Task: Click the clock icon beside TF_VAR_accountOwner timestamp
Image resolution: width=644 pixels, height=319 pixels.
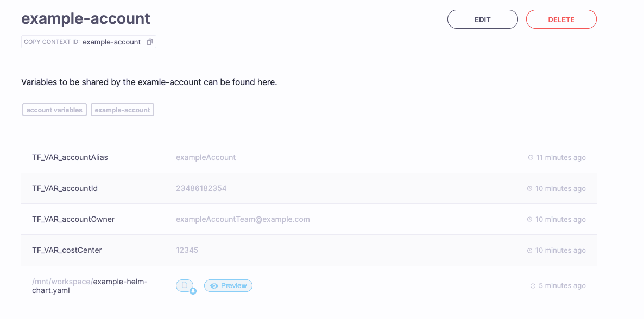Action: click(531, 219)
